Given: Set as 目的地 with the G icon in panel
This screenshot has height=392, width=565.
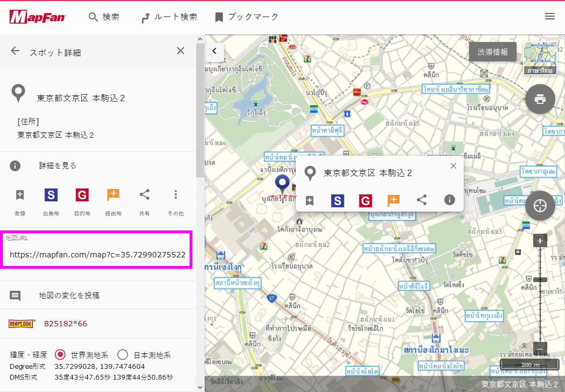Looking at the screenshot, I should click(82, 195).
